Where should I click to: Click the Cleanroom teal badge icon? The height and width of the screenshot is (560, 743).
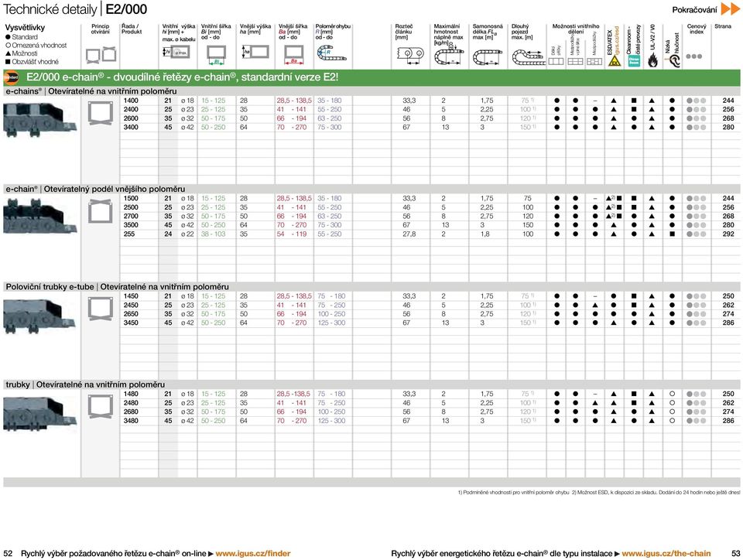pyautogui.click(x=634, y=60)
